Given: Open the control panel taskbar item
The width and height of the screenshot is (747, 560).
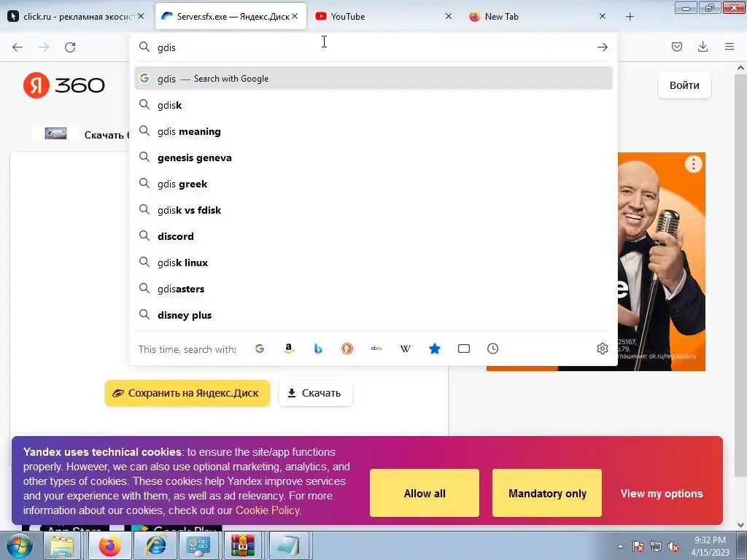Looking at the screenshot, I should (198, 545).
